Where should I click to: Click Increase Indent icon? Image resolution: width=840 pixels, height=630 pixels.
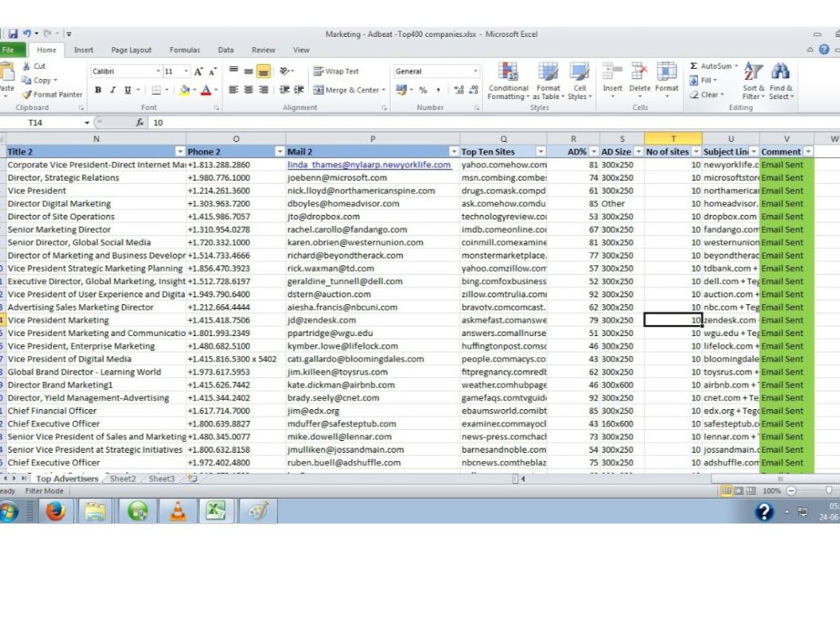click(299, 90)
